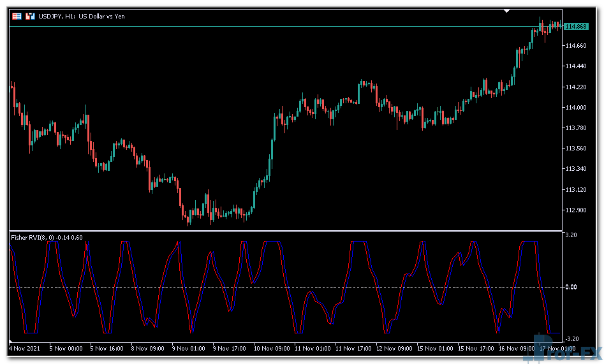Click the 114.000 price scale label
Image resolution: width=604 pixels, height=364 pixels.
pos(576,107)
